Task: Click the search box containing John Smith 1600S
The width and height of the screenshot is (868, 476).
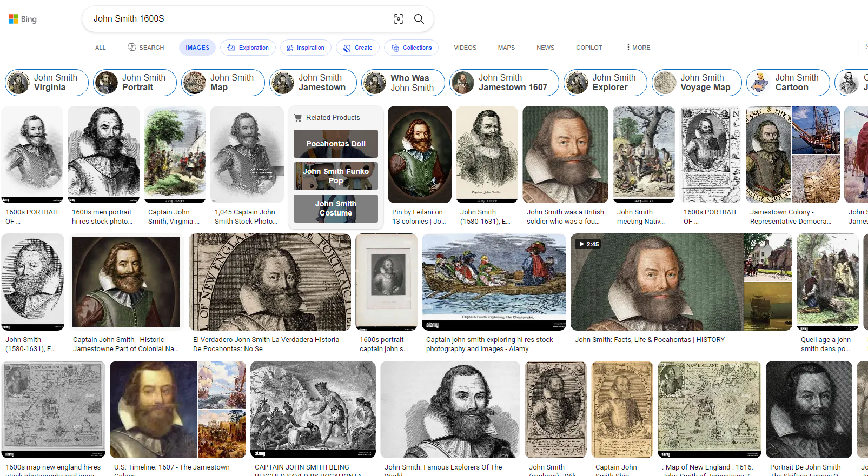Action: (238, 19)
